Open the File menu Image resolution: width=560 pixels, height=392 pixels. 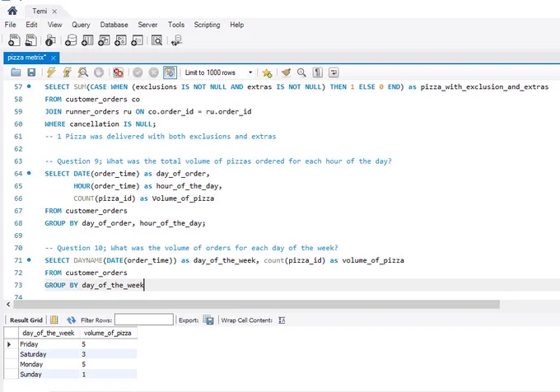[x=11, y=25]
